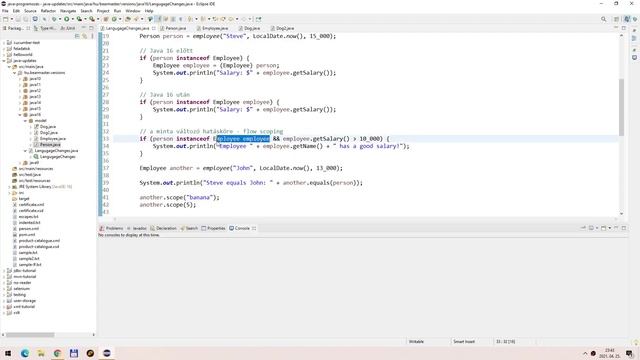Click the Search magnifier icon in the top toolbar
This screenshot has width=640, height=360.
pos(603,19)
